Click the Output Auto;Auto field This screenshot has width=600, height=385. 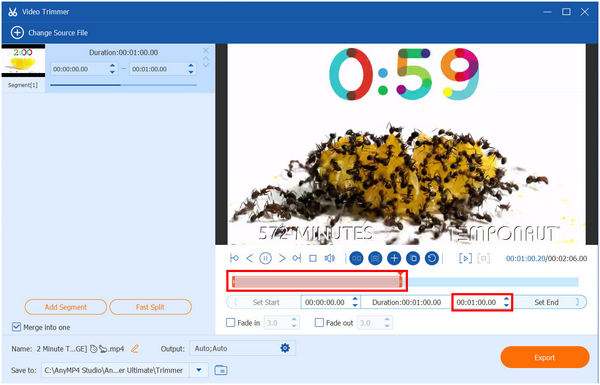(x=243, y=348)
